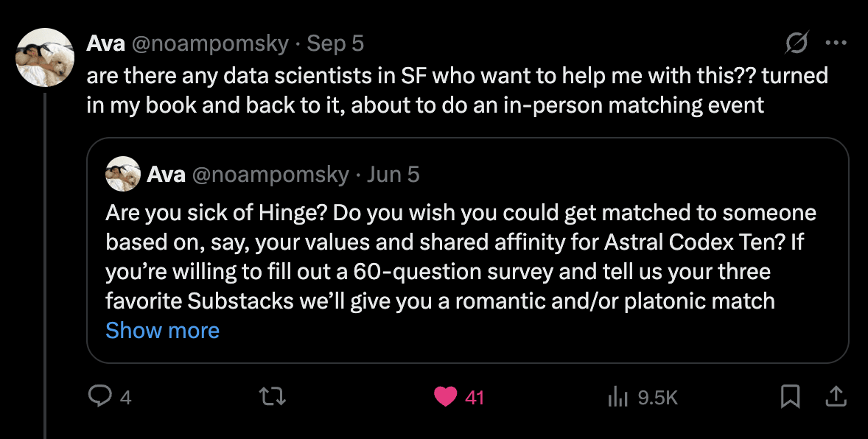The height and width of the screenshot is (439, 868).
Task: Open the three-dot more options menu
Action: point(836,43)
